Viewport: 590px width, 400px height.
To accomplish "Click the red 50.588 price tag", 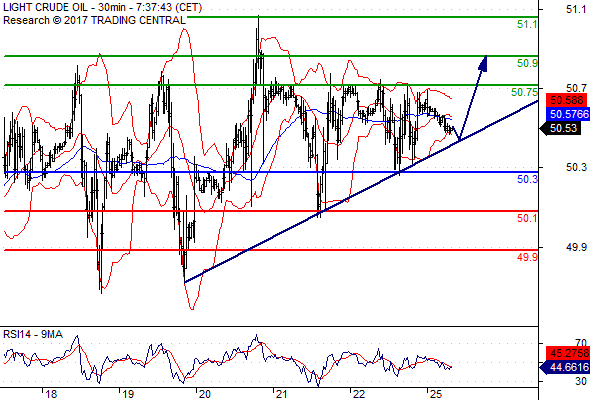I will point(566,100).
